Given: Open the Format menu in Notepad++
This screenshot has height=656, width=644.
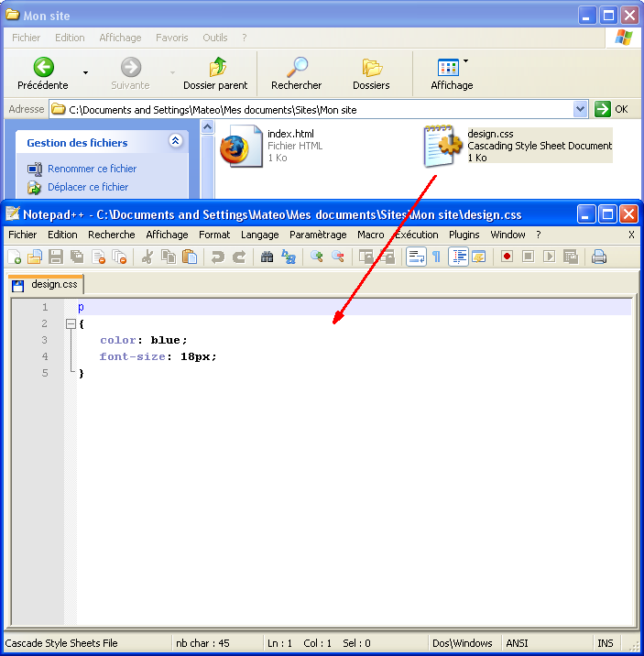Looking at the screenshot, I should pyautogui.click(x=214, y=235).
